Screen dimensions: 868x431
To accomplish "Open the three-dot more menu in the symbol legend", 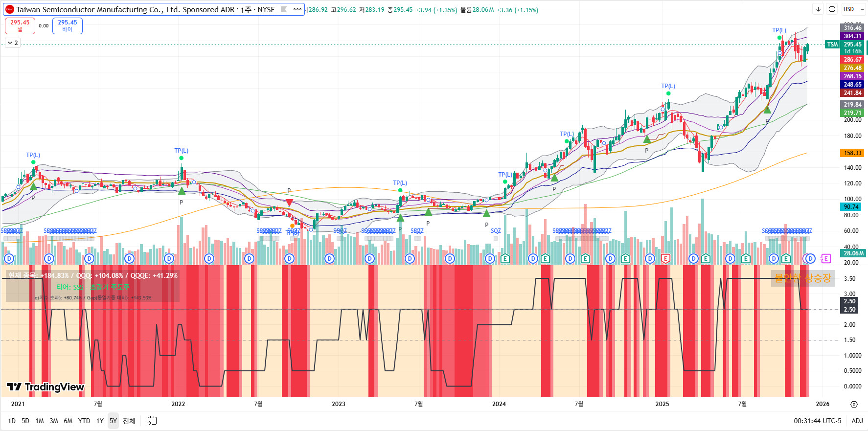I will pyautogui.click(x=297, y=9).
